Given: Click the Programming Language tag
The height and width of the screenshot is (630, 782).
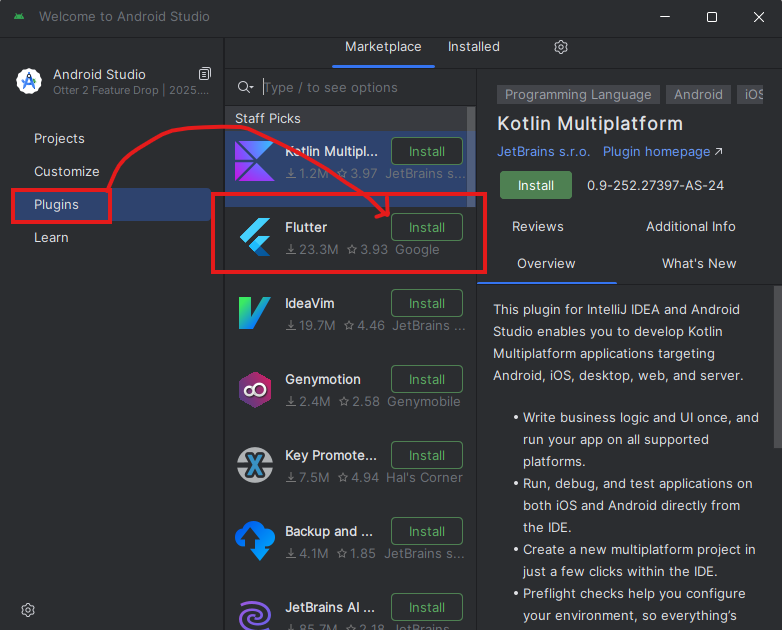Looking at the screenshot, I should (578, 95).
